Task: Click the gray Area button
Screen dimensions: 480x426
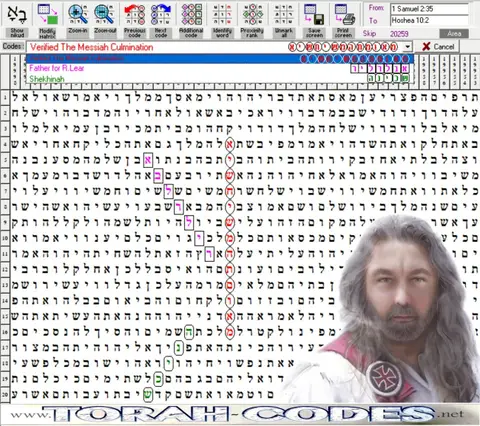Action: coord(454,34)
